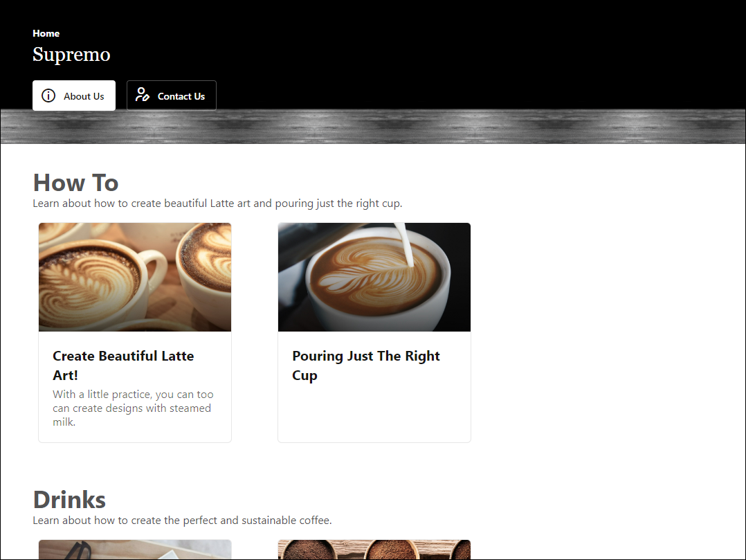Click the 'How To' section heading
This screenshot has width=746, height=560.
click(75, 182)
